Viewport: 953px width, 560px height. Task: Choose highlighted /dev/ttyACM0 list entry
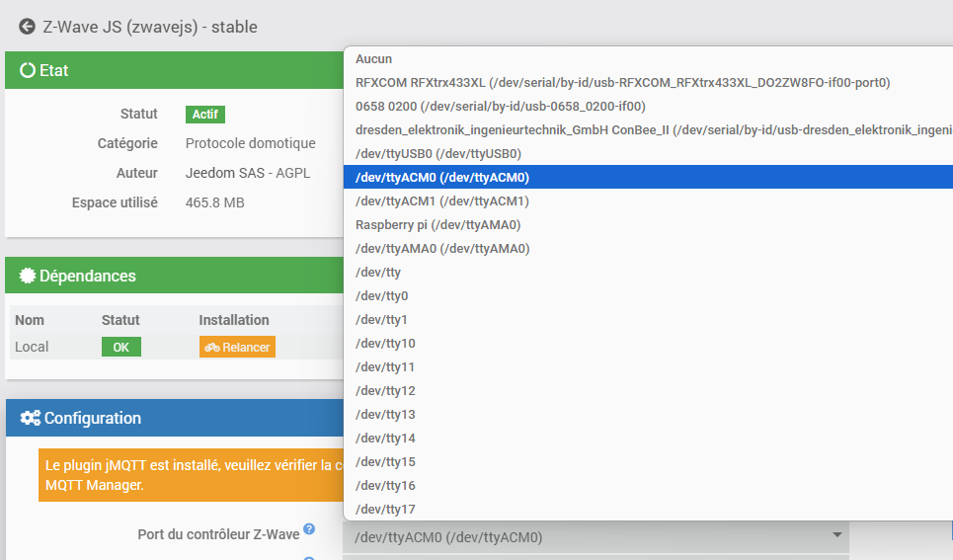tap(442, 178)
